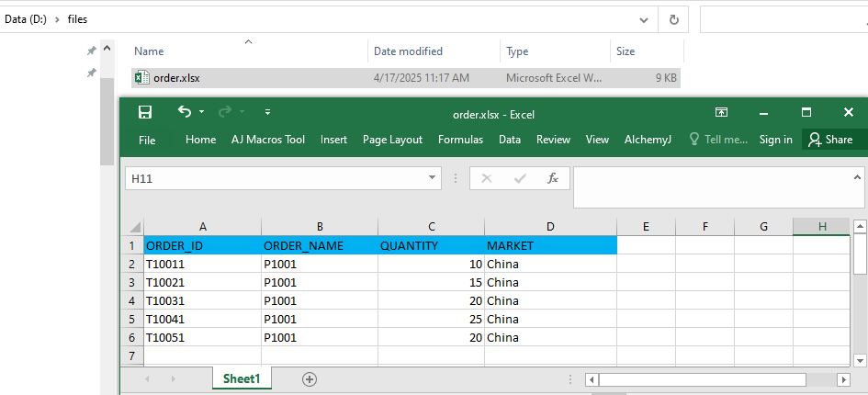This screenshot has width=868, height=395.
Task: Select the QUANTITY header cell
Action: click(x=431, y=245)
